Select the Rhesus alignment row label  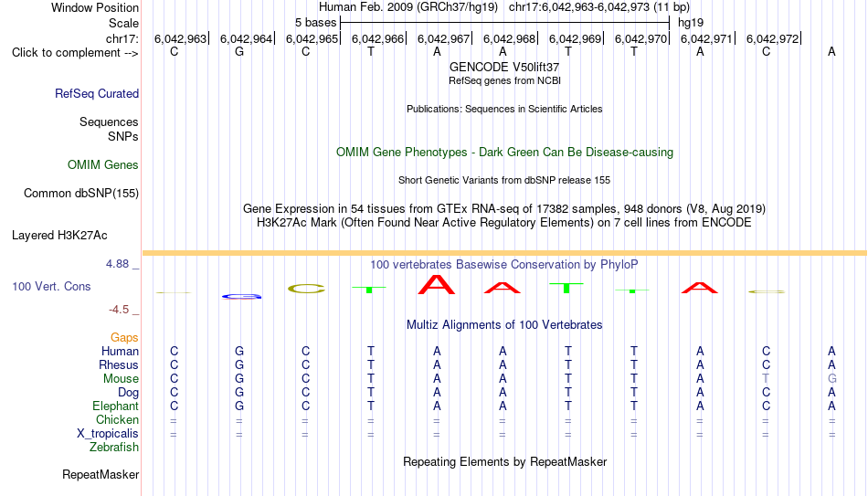[119, 364]
